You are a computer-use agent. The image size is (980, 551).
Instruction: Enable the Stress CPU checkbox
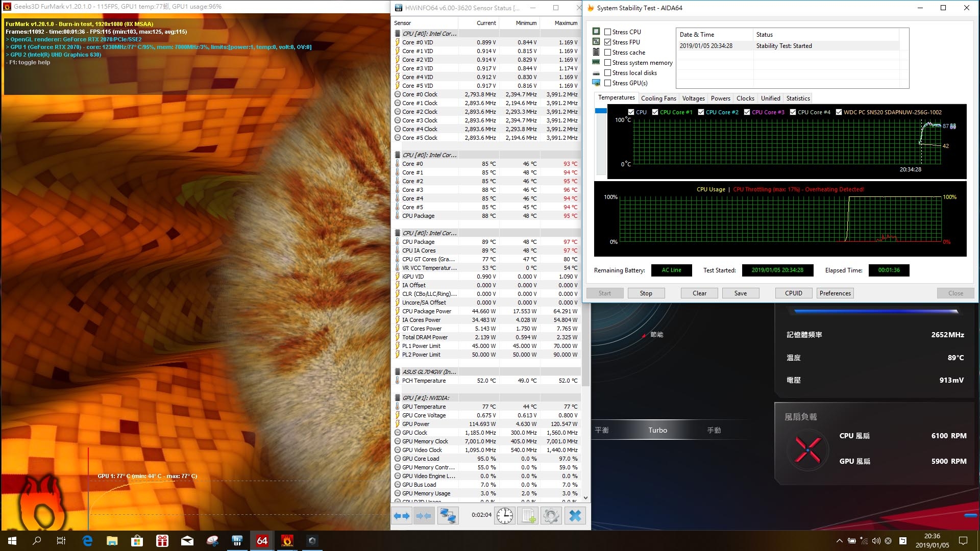(607, 32)
